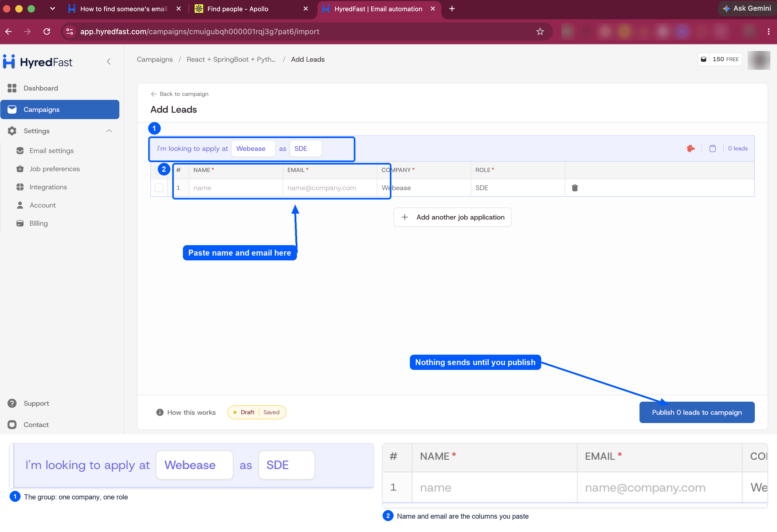The width and height of the screenshot is (777, 532).
Task: Switch to the How to find someone's email tab
Action: [x=124, y=9]
